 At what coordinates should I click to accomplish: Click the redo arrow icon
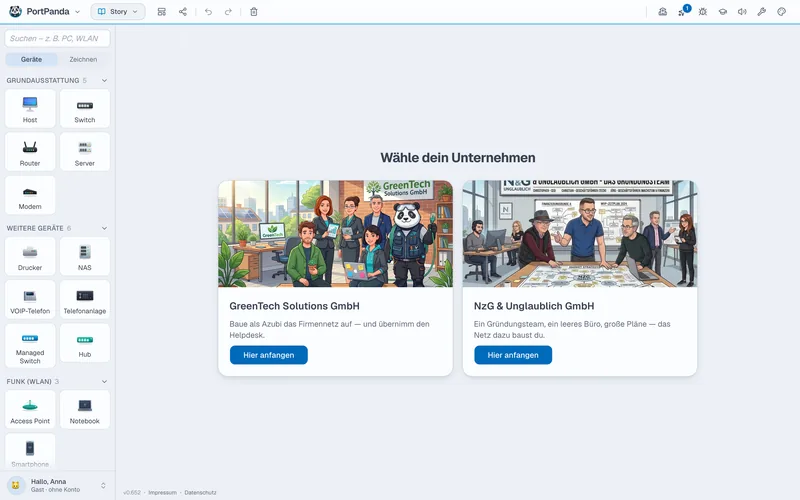click(x=228, y=12)
